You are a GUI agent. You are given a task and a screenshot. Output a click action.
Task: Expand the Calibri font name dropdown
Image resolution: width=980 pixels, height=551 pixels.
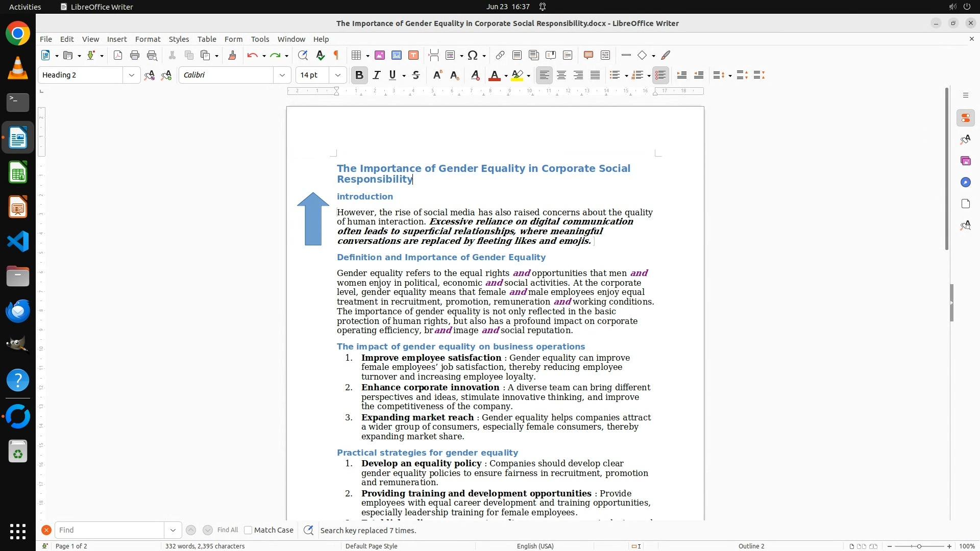point(282,76)
